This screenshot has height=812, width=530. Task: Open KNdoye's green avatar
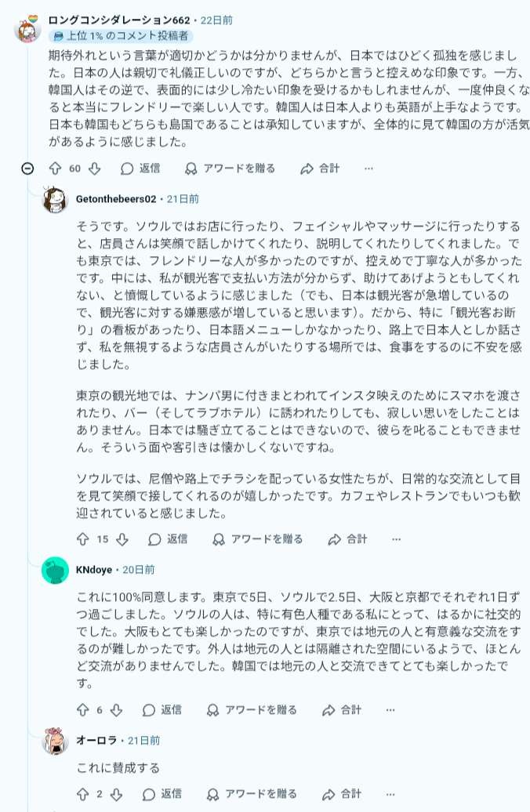click(55, 570)
